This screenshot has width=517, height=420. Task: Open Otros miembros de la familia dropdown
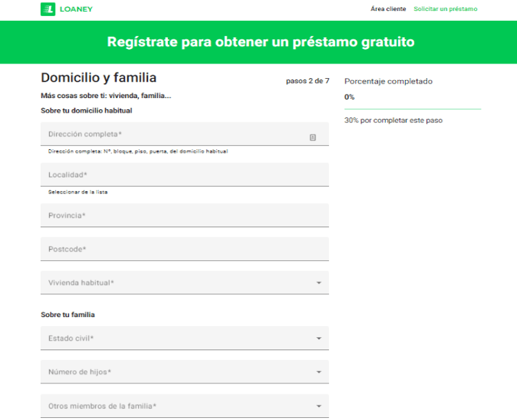click(x=185, y=405)
